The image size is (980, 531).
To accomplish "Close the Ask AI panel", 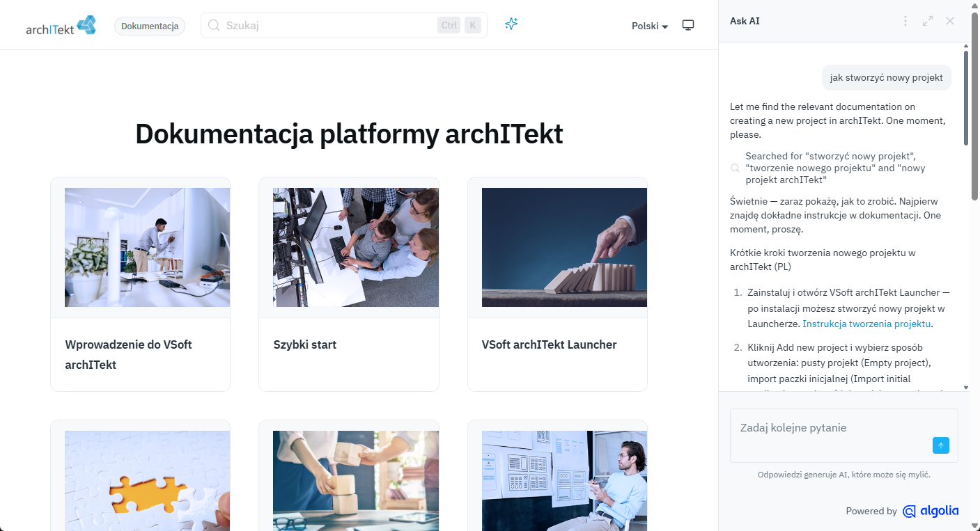I will click(950, 21).
